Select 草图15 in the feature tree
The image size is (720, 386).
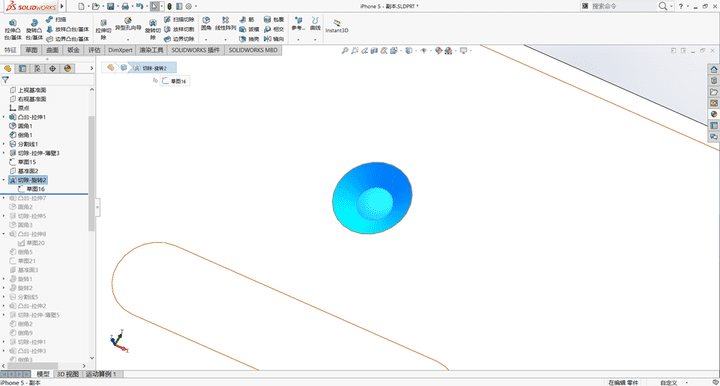coord(22,162)
